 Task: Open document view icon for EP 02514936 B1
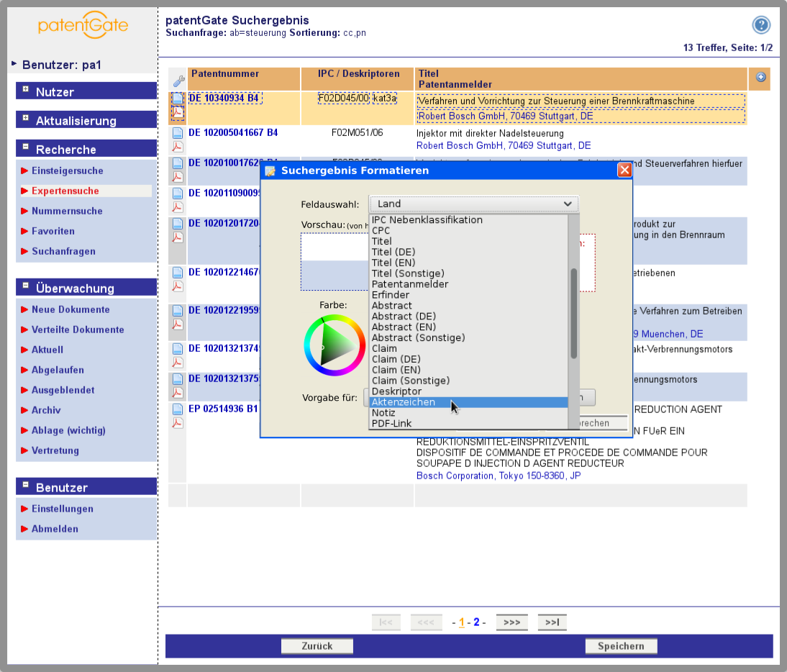click(x=178, y=409)
